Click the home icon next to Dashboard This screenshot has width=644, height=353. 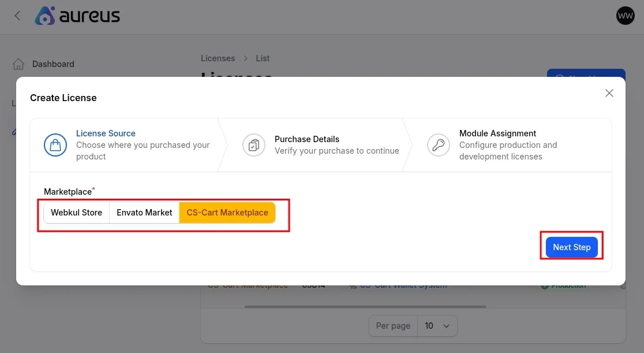pyautogui.click(x=17, y=64)
